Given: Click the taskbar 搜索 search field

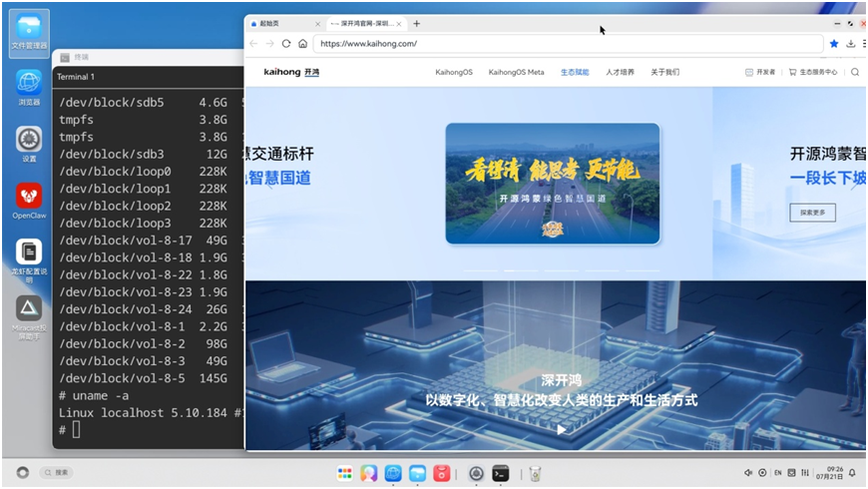Looking at the screenshot, I should 57,472.
